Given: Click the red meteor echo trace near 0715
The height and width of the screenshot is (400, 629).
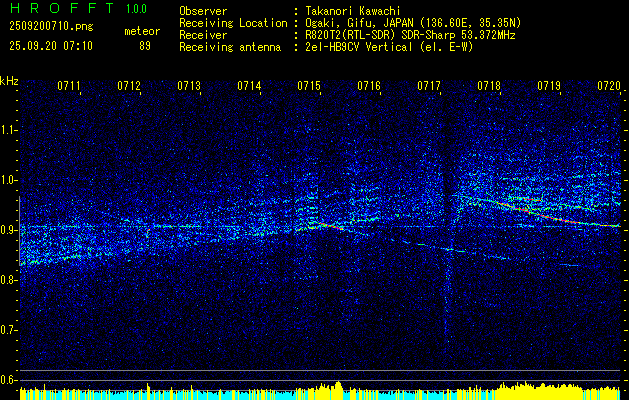Looking at the screenshot, I should pyautogui.click(x=329, y=225).
